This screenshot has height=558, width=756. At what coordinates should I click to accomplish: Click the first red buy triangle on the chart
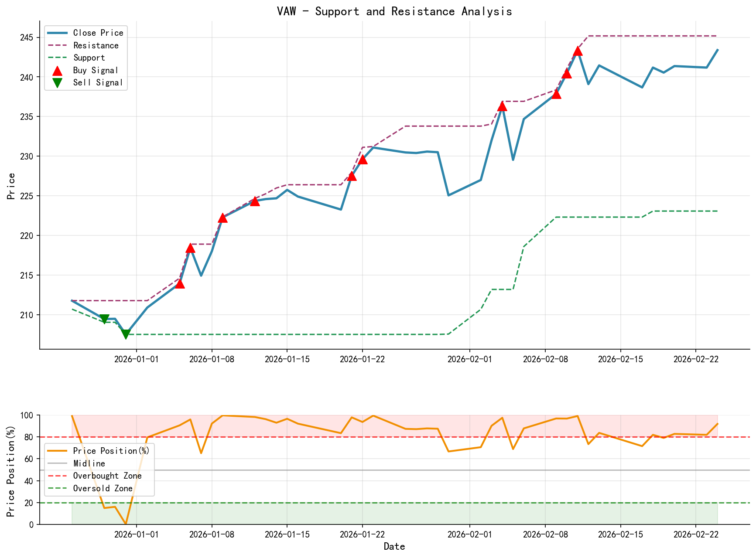click(180, 285)
